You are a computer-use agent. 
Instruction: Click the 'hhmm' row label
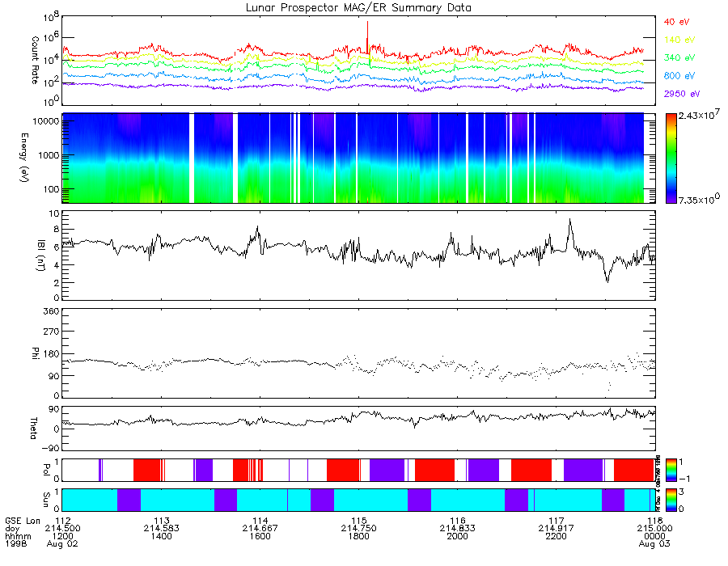[18, 536]
